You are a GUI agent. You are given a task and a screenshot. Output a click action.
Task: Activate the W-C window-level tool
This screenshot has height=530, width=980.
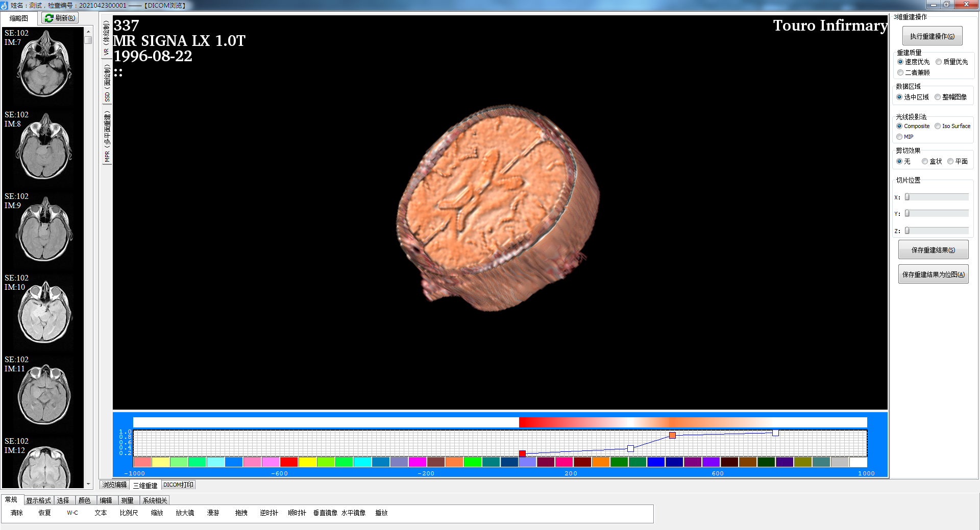(x=72, y=513)
